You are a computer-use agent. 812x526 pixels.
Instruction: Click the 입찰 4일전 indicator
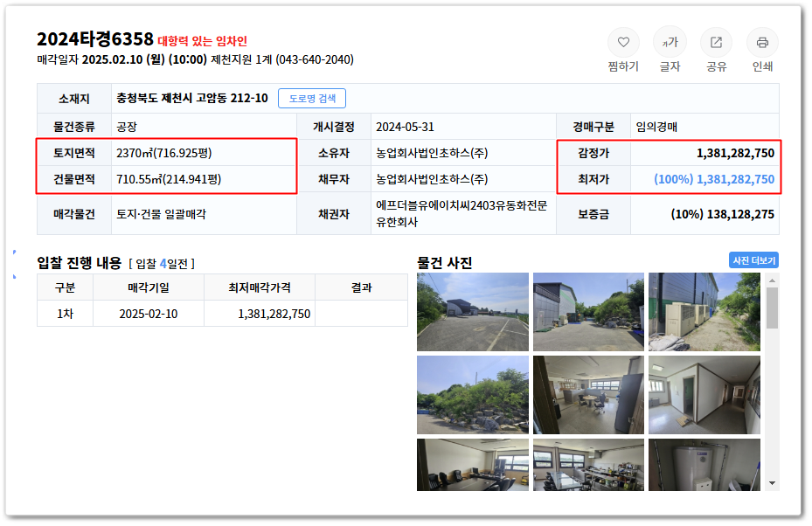pyautogui.click(x=162, y=264)
